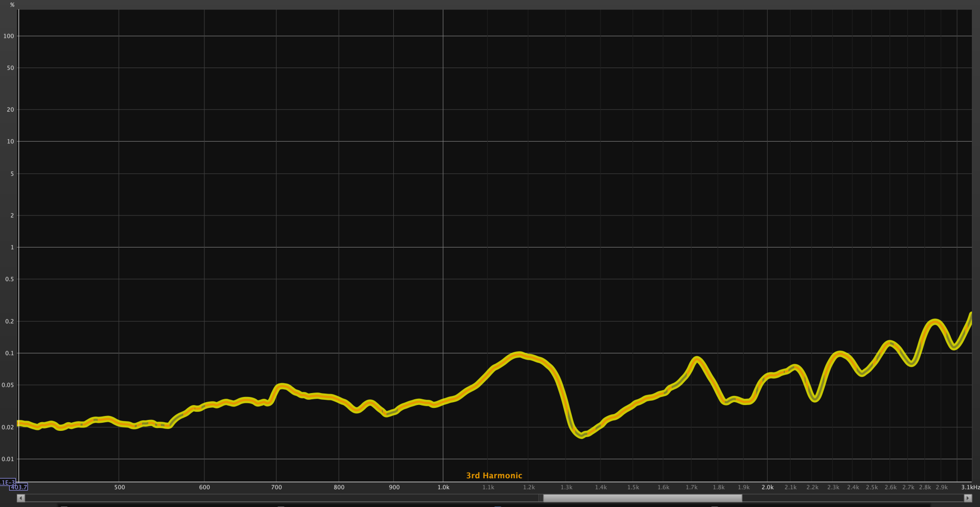Click the '500' frequency axis label
980x507 pixels.
tap(120, 487)
